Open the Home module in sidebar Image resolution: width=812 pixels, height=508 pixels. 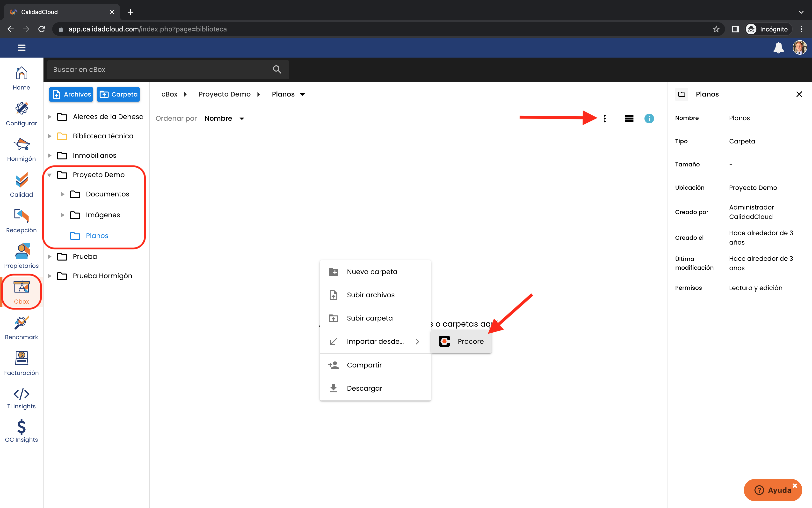tap(22, 78)
